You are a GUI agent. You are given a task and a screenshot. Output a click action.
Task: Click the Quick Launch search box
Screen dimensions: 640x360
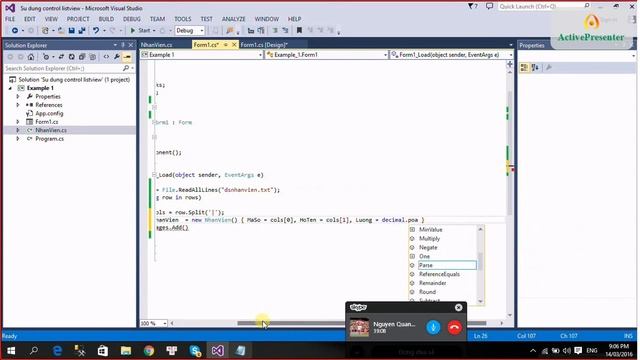[x=544, y=6]
